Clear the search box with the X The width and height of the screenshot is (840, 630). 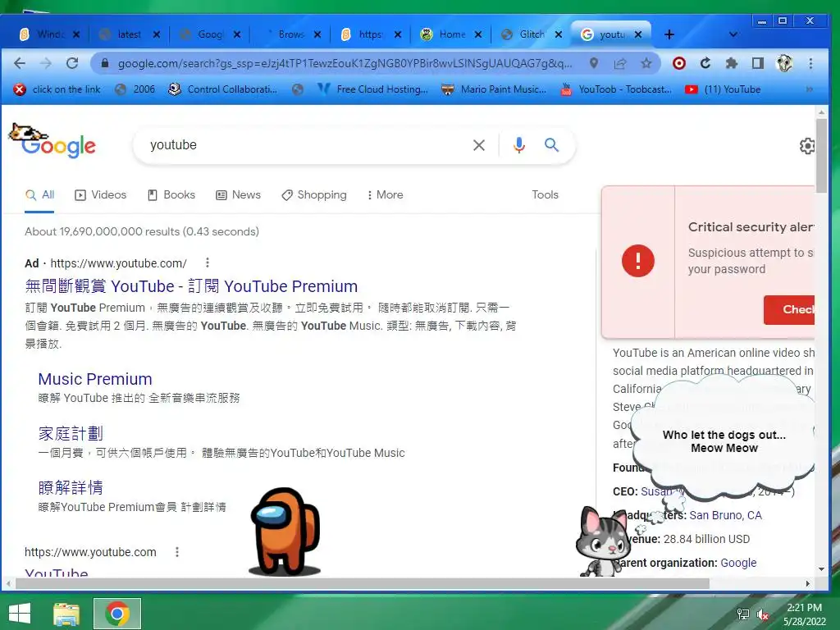(x=479, y=145)
